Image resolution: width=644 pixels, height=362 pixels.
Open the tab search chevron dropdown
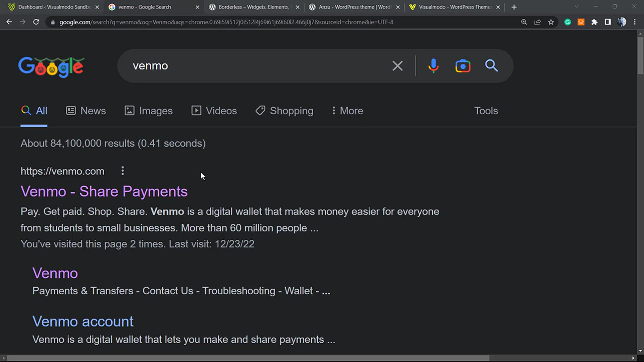577,6
